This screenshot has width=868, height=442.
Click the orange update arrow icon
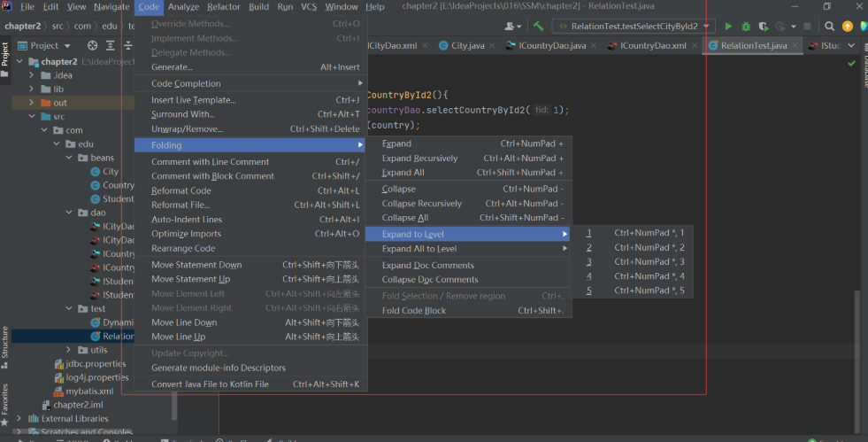click(848, 26)
